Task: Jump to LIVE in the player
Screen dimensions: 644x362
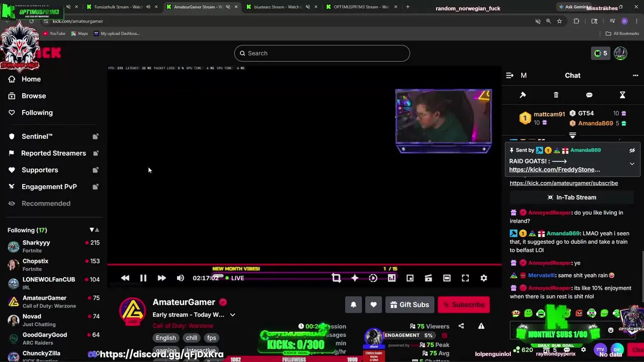Action: pyautogui.click(x=235, y=278)
